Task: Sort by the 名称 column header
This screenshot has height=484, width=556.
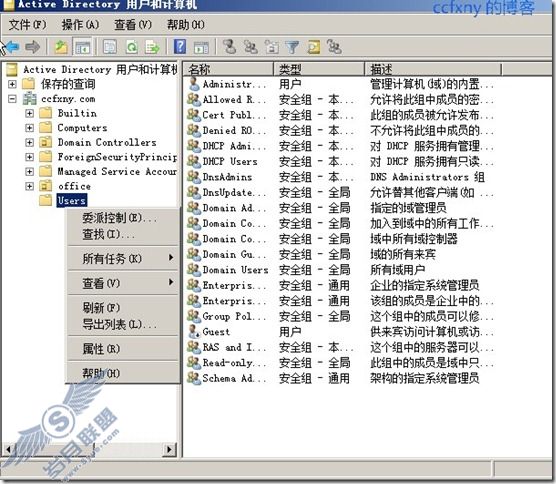Action: (228, 69)
